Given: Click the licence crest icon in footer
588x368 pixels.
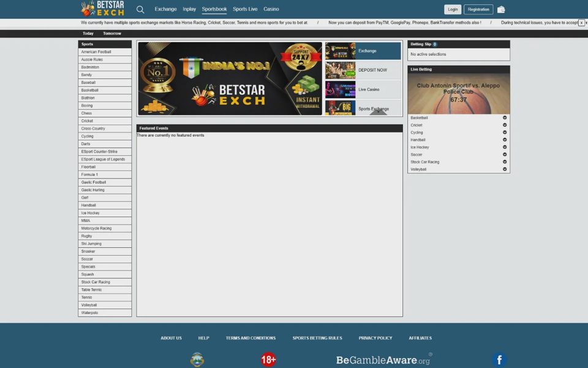Looking at the screenshot, I should click(x=197, y=359).
